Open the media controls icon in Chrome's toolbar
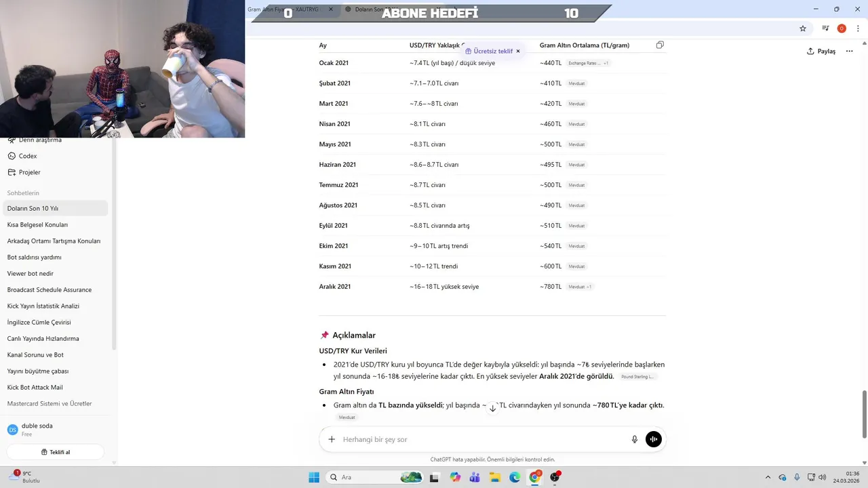 click(x=825, y=28)
